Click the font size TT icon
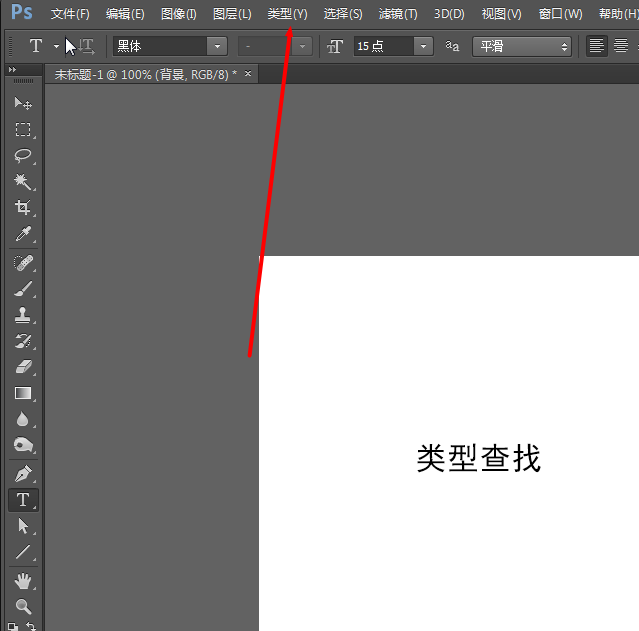Viewport: 639px width, 631px height. 335,46
